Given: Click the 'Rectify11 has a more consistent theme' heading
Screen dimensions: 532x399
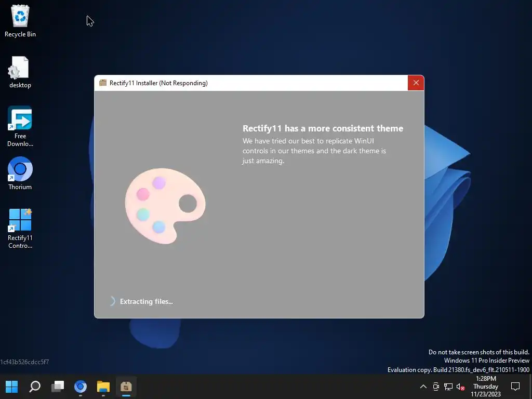Looking at the screenshot, I should (x=323, y=128).
